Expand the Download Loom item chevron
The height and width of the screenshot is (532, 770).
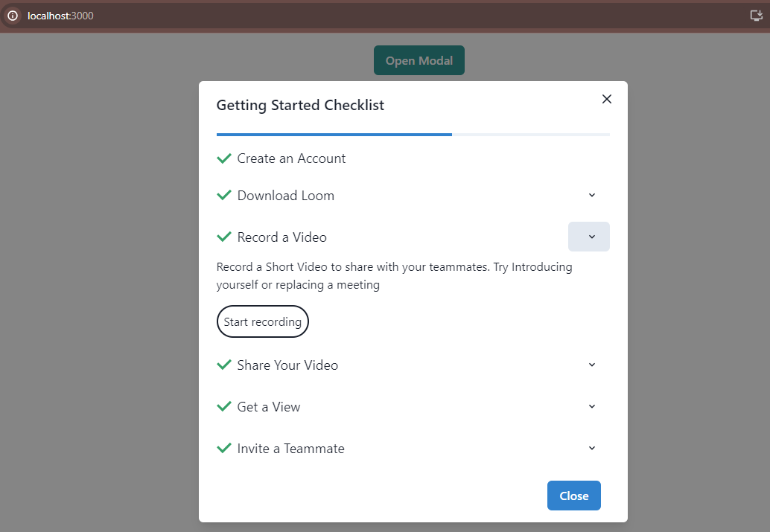592,195
